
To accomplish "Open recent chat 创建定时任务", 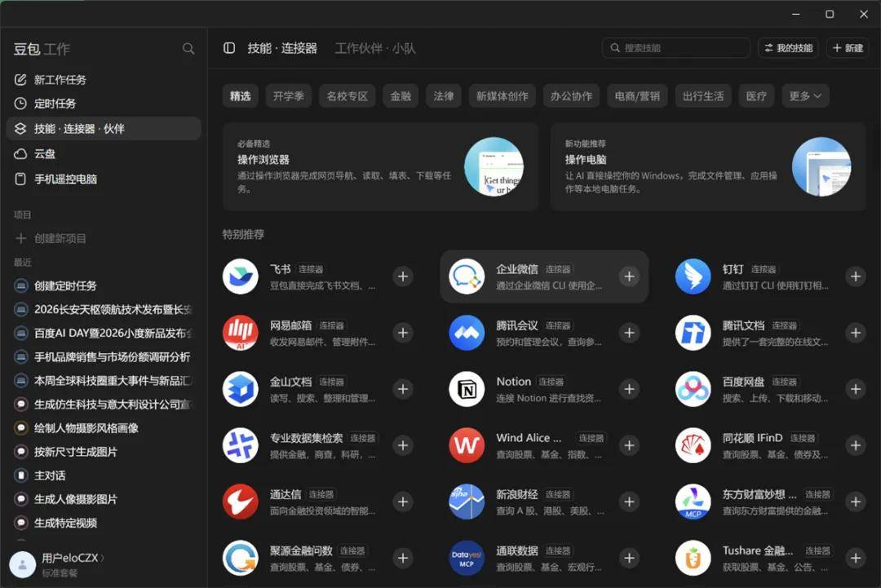I will pos(104,286).
